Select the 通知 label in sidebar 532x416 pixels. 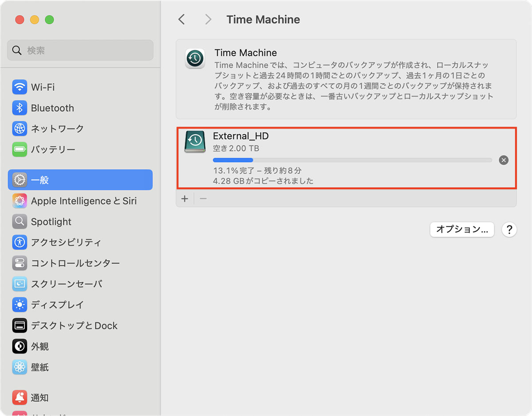[x=40, y=398]
